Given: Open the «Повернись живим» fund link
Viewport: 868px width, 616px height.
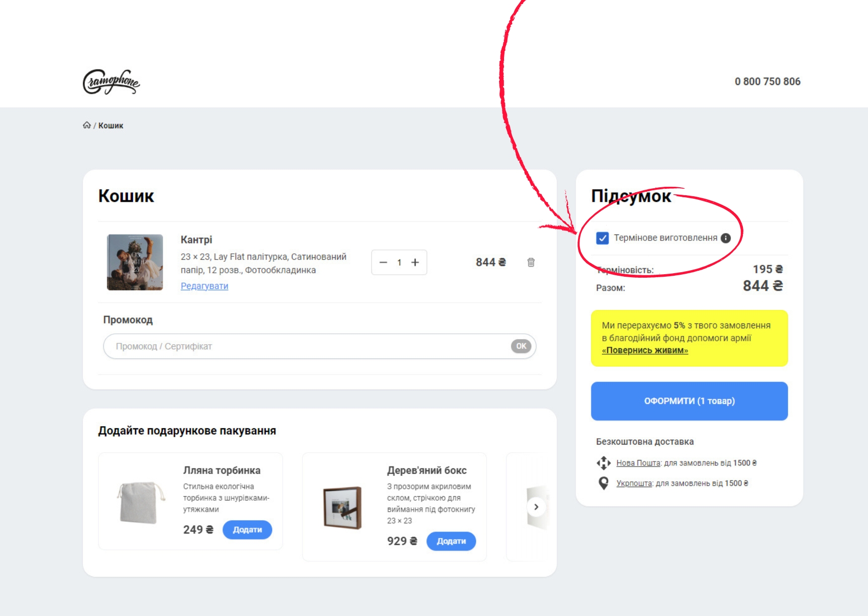Looking at the screenshot, I should tap(645, 350).
